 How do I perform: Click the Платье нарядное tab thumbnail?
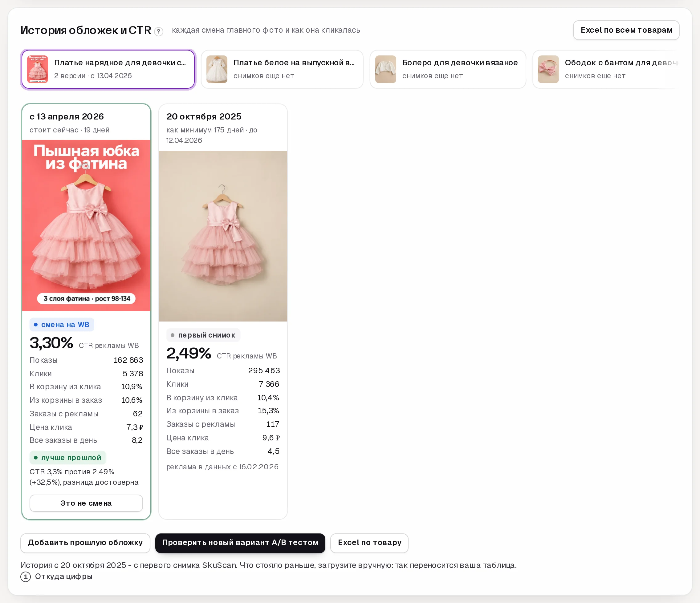point(38,69)
